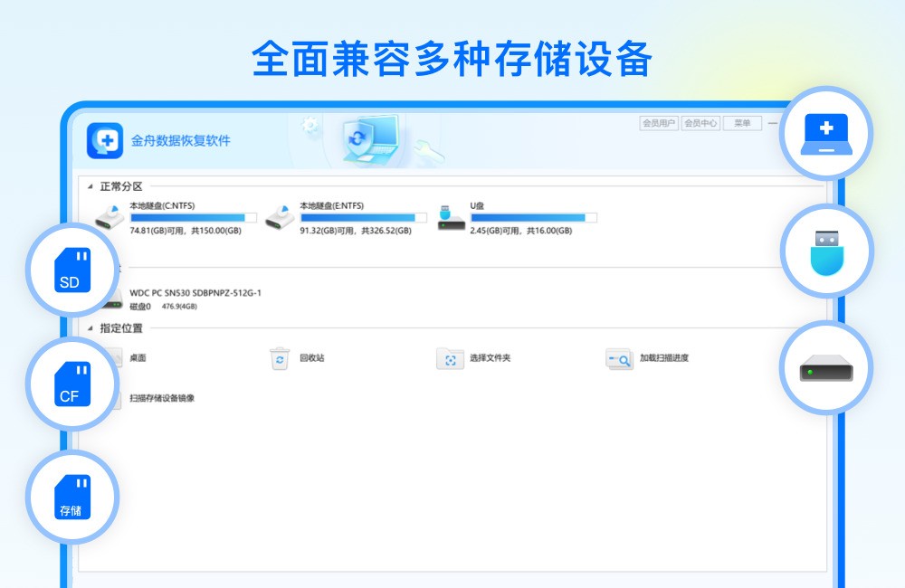Click the USB device icon on the right
This screenshot has width=905, height=588.
826,251
